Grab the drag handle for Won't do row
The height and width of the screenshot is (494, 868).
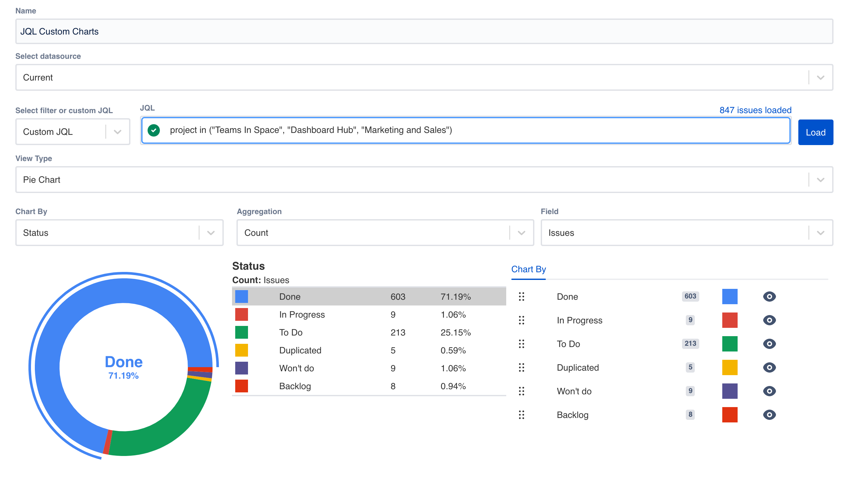tap(521, 391)
